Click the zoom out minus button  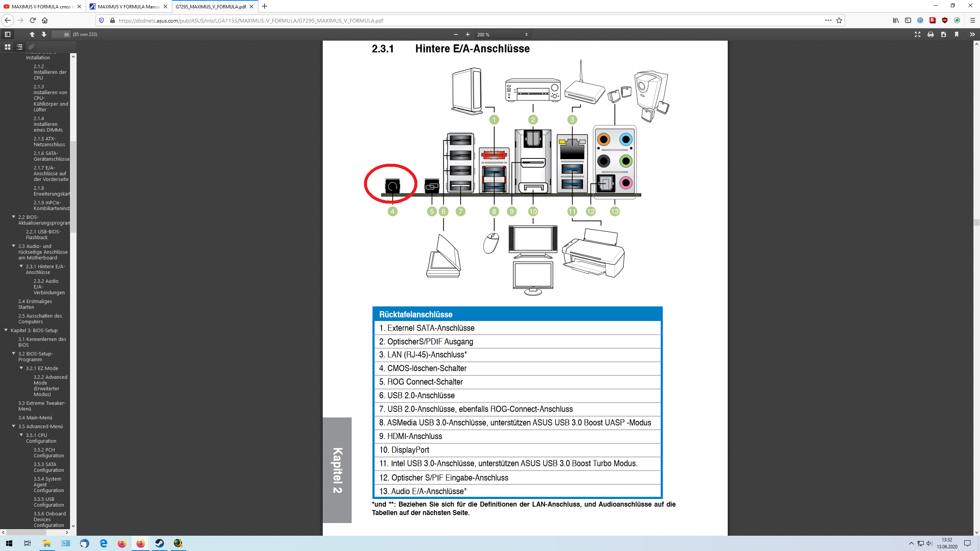(x=456, y=34)
